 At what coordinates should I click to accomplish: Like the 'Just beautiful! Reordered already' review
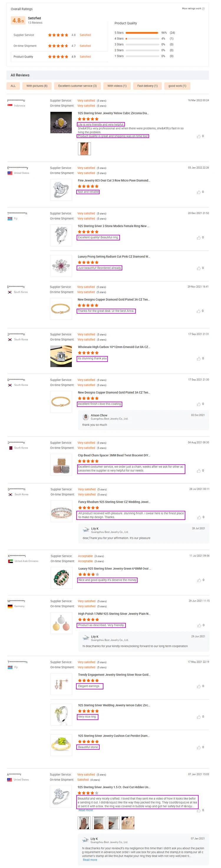click(x=199, y=269)
